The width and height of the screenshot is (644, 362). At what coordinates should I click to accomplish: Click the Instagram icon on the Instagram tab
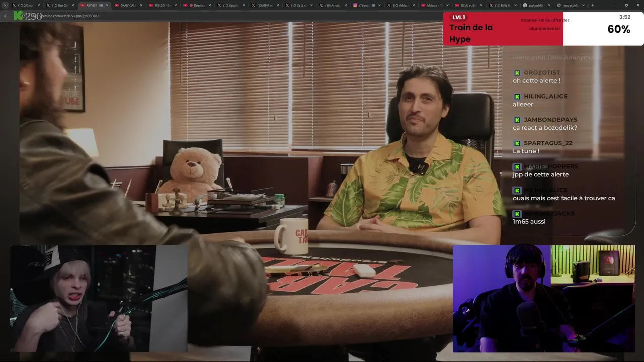[x=355, y=5]
